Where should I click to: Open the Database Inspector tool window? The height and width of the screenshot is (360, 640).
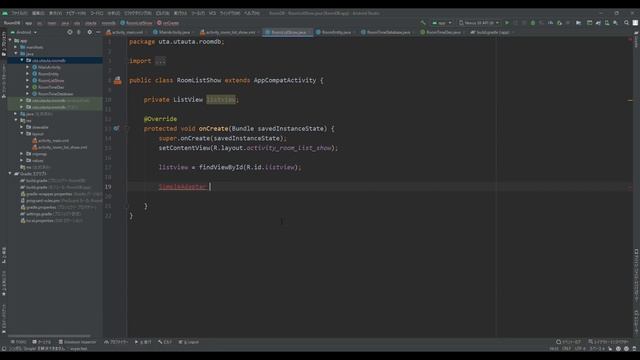[x=77, y=342]
